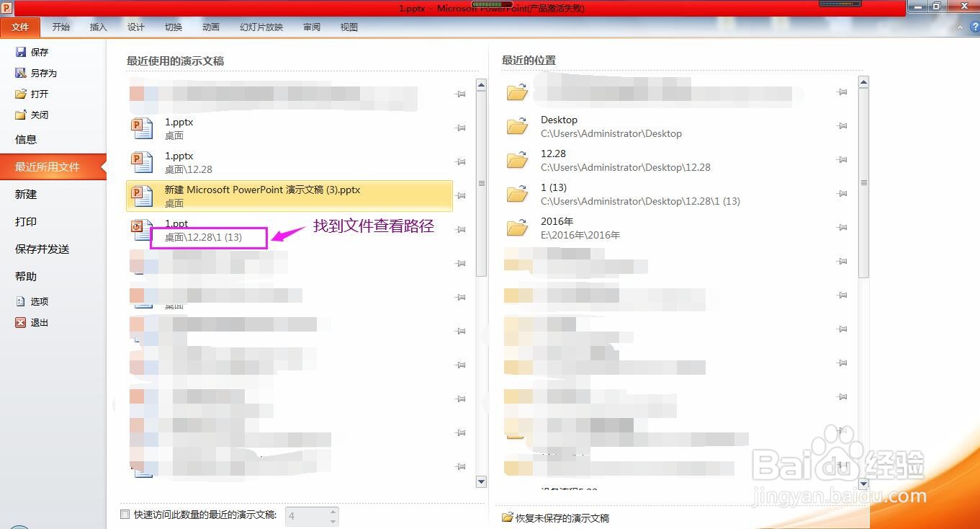Click the recent places scrollbar thumb
The width and height of the screenshot is (980, 529).
[x=863, y=183]
